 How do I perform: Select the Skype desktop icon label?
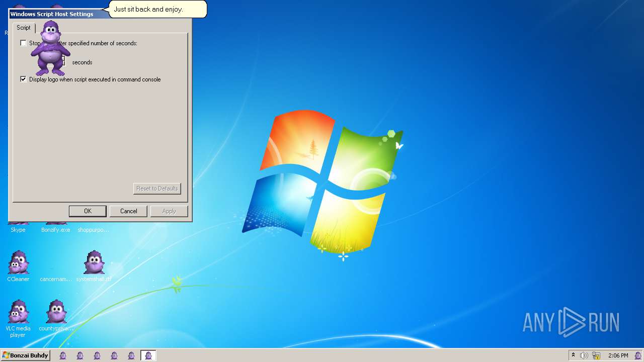pyautogui.click(x=18, y=230)
